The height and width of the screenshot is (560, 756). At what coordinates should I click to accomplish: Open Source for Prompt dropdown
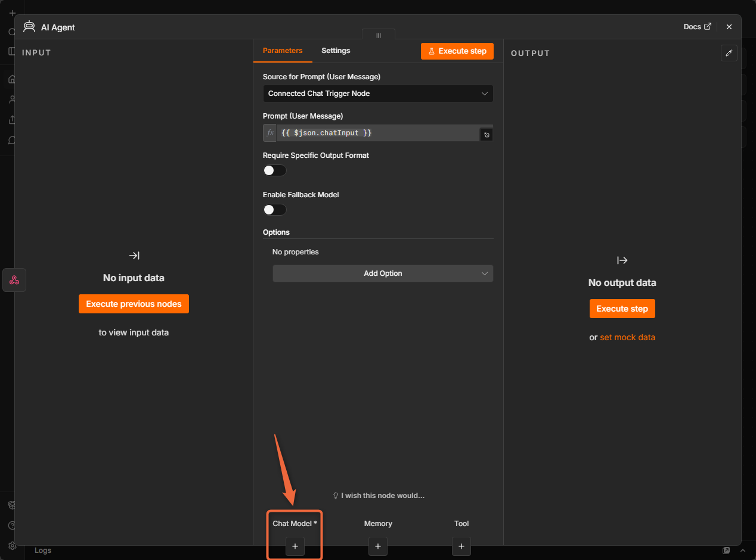coord(378,94)
